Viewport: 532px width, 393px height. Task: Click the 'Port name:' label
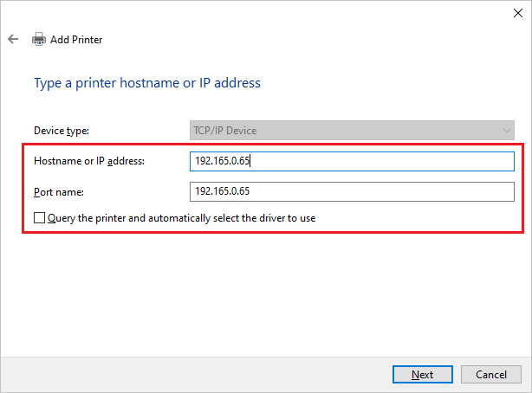pyautogui.click(x=58, y=190)
